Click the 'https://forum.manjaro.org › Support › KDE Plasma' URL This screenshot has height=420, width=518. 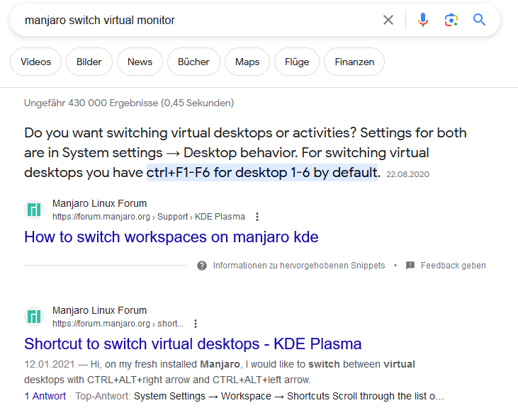(x=149, y=217)
